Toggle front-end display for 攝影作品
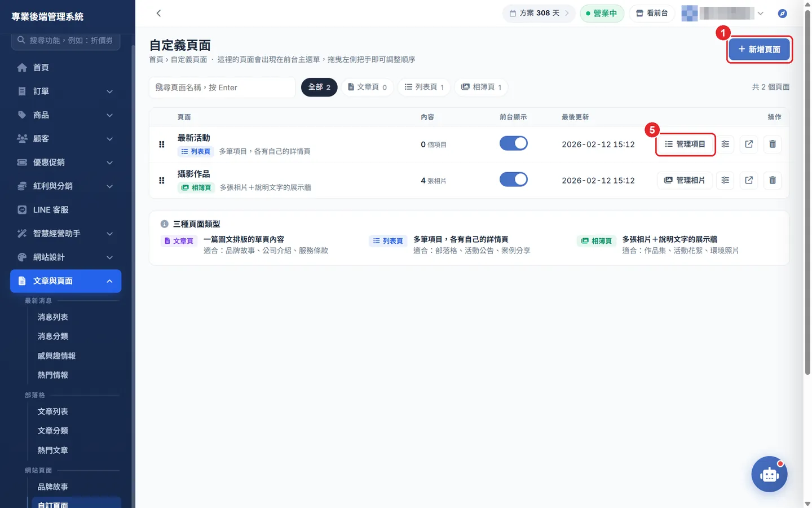This screenshot has width=812, height=508. point(514,179)
